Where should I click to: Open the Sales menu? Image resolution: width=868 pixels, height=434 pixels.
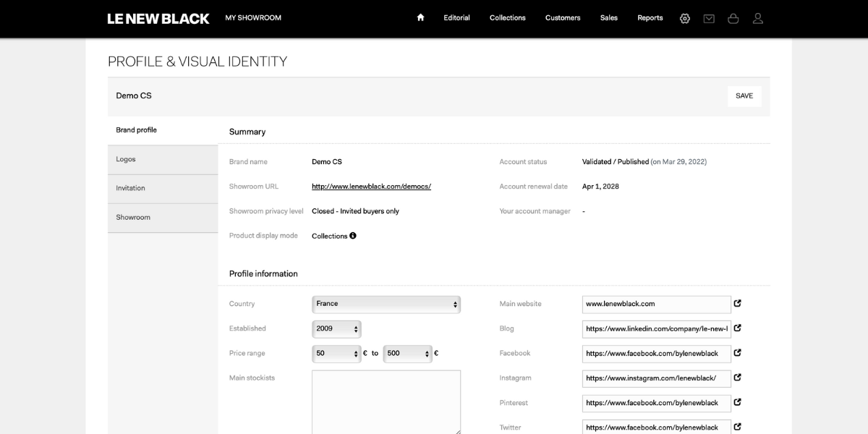609,18
